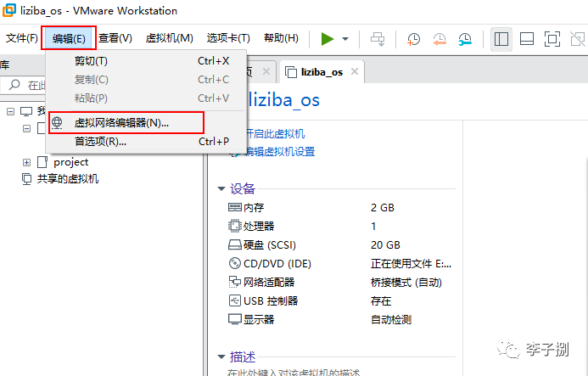Click 开启此虚拟机 link
Image resolution: width=588 pixels, height=376 pixels.
click(x=276, y=133)
